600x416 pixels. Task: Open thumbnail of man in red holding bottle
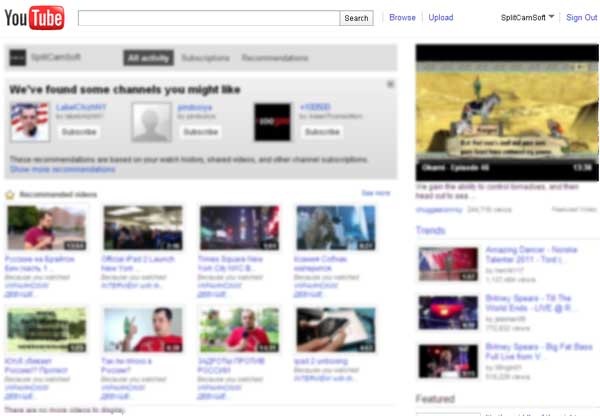pyautogui.click(x=143, y=330)
